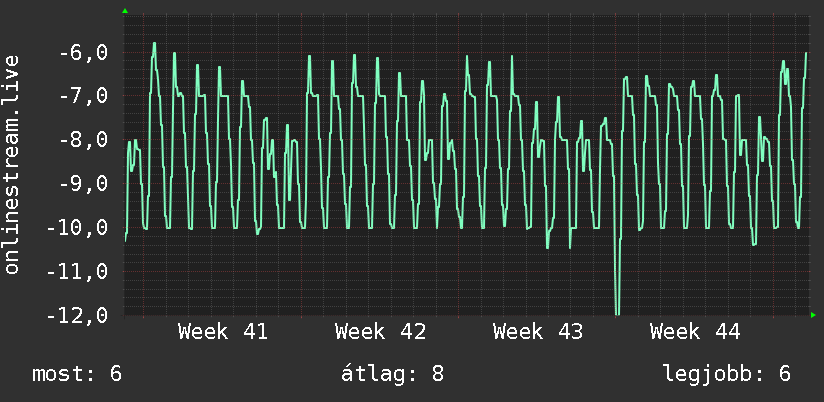Screen dimensions: 824x402
Task: Click the "legjobb: 6" best statistic
Action: tap(727, 374)
